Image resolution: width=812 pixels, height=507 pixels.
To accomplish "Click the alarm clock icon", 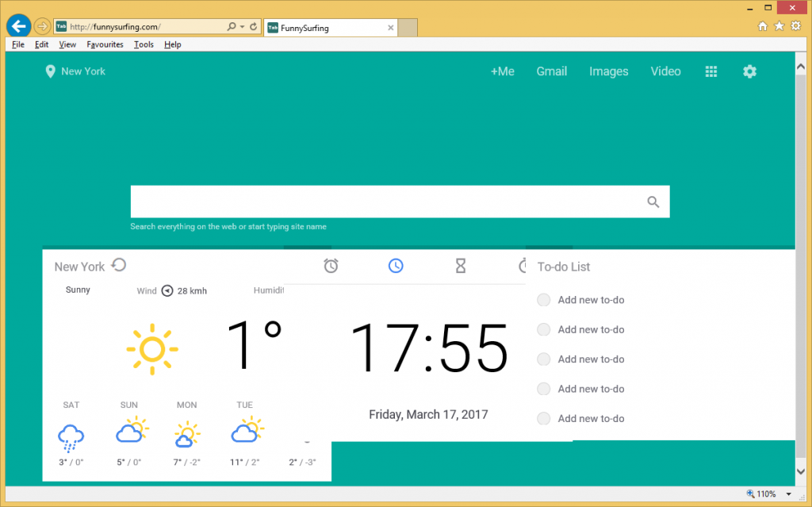I will [x=331, y=266].
